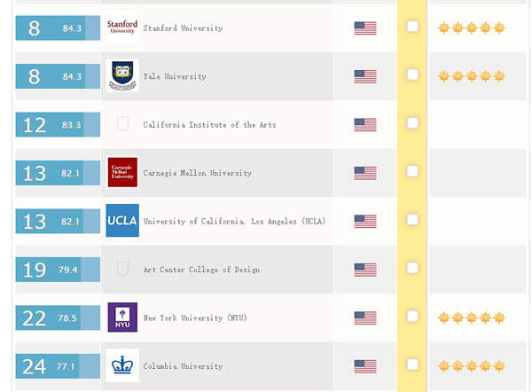Tick the checkbox for Columbia University

(x=412, y=365)
